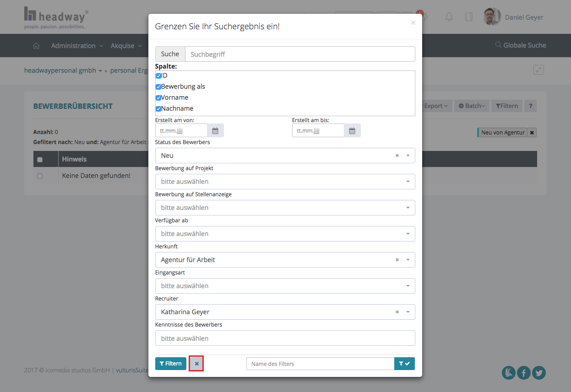Expand the 'Bewerbung auf Projekt' dropdown

285,182
